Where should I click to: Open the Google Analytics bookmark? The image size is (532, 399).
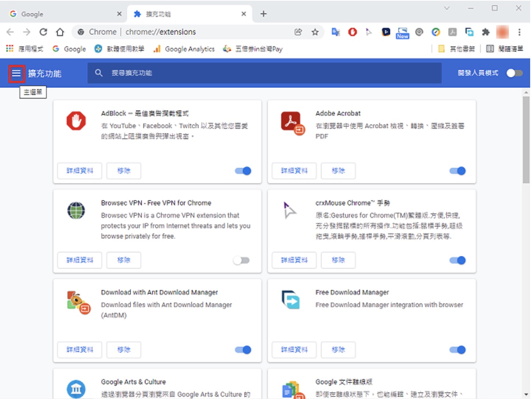[184, 49]
